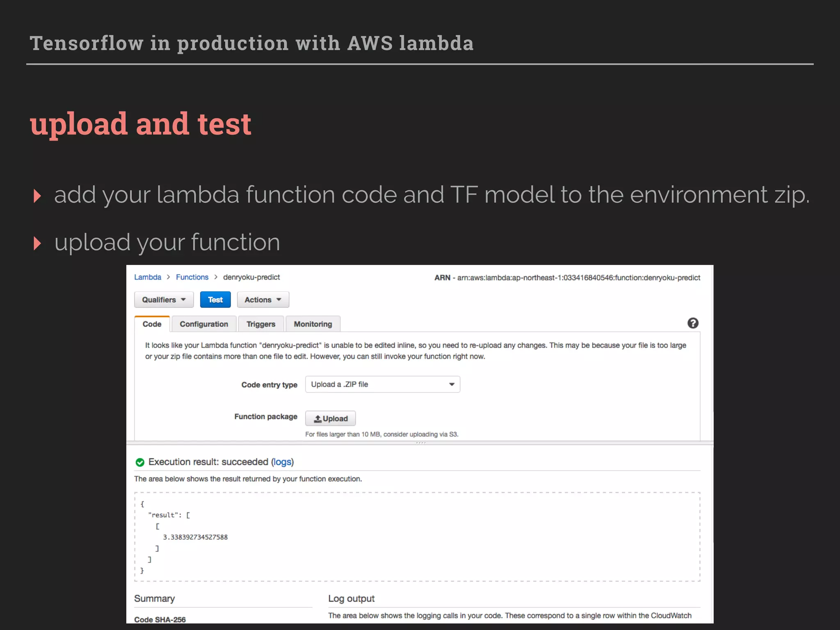840x630 pixels.
Task: Click the green execution succeeded checkmark icon
Action: pyautogui.click(x=140, y=462)
